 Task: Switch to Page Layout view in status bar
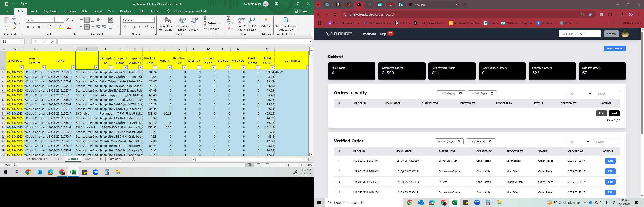[x=258, y=165]
